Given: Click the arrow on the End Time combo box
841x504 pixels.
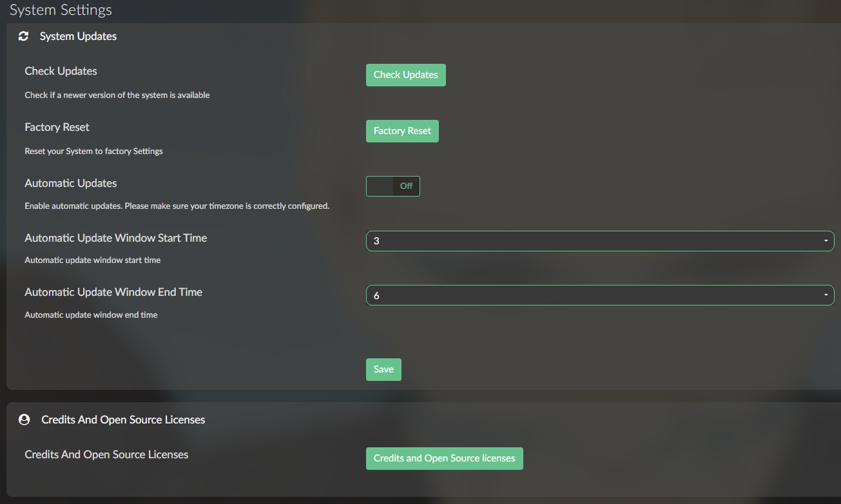Looking at the screenshot, I should click(826, 295).
